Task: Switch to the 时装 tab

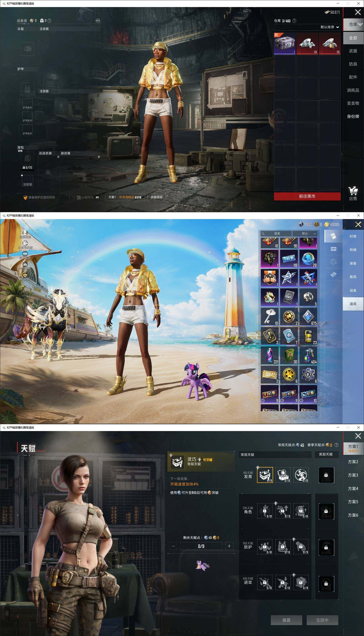Action: point(353,236)
